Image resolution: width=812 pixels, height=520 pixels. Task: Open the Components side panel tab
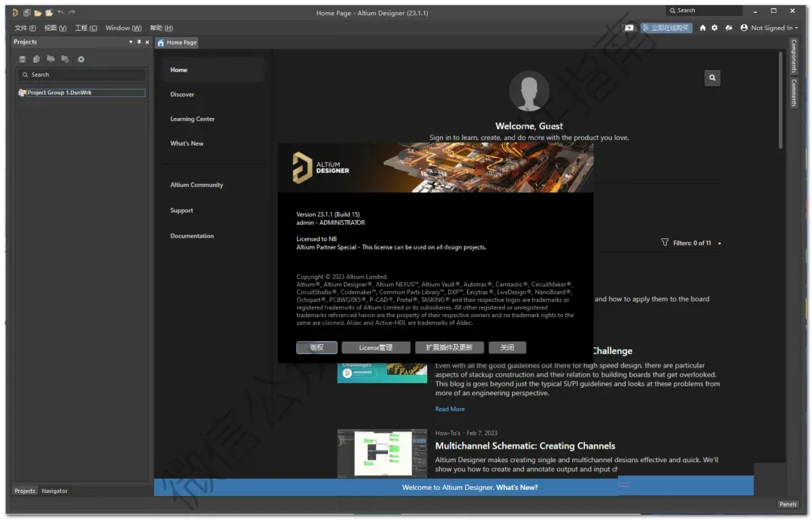793,56
